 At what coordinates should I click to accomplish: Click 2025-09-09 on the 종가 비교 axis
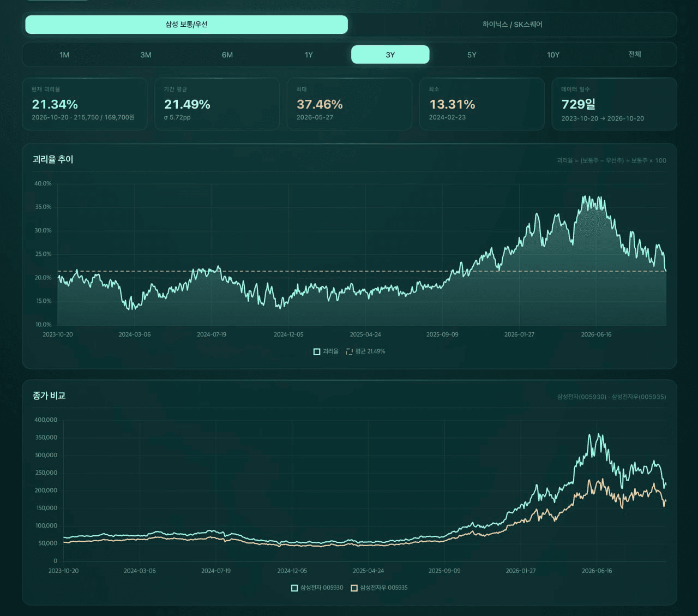tap(444, 571)
